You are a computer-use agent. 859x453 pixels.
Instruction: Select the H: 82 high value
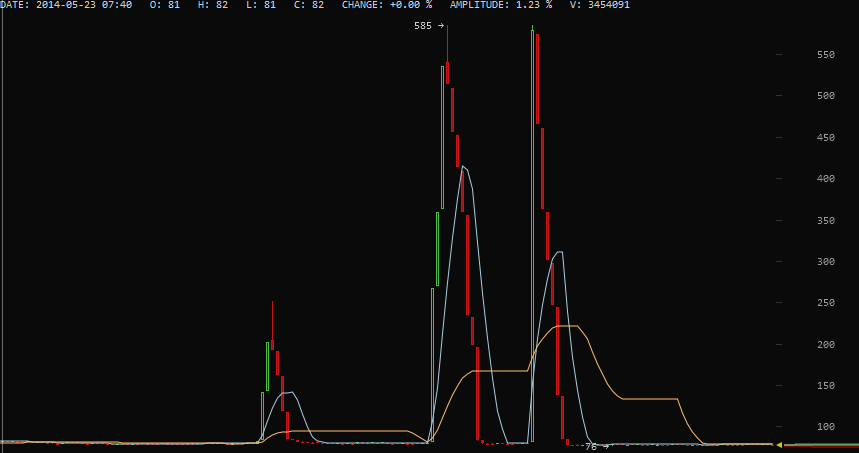click(x=213, y=5)
